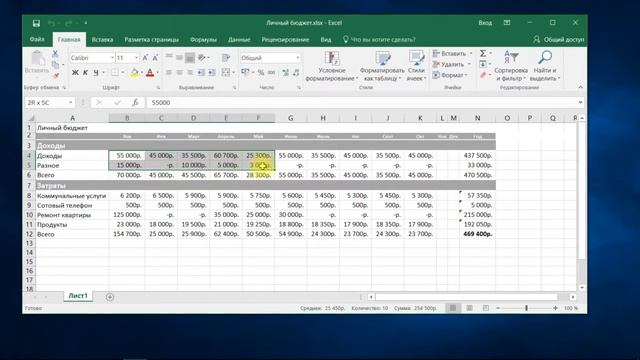This screenshot has height=360, width=640.
Task: Open the Общий number format dropdown
Action: [x=298, y=58]
